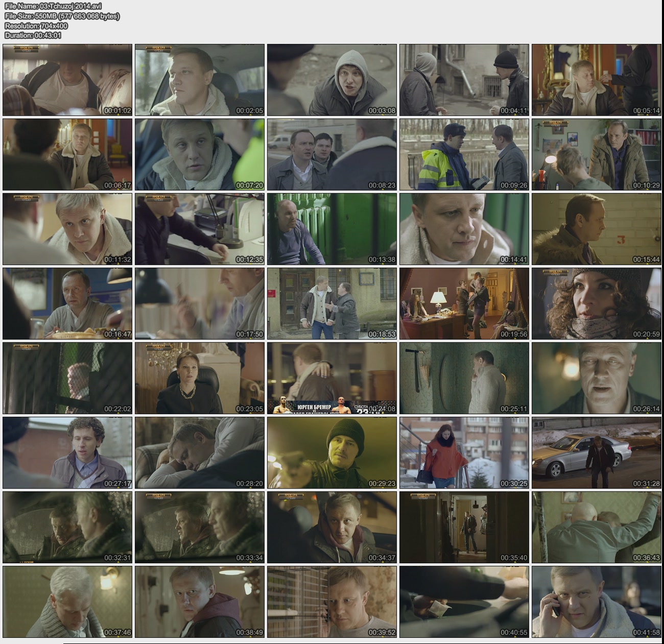
Task: Select the thumbnail marked 00:15:44
Action: pyautogui.click(x=596, y=229)
